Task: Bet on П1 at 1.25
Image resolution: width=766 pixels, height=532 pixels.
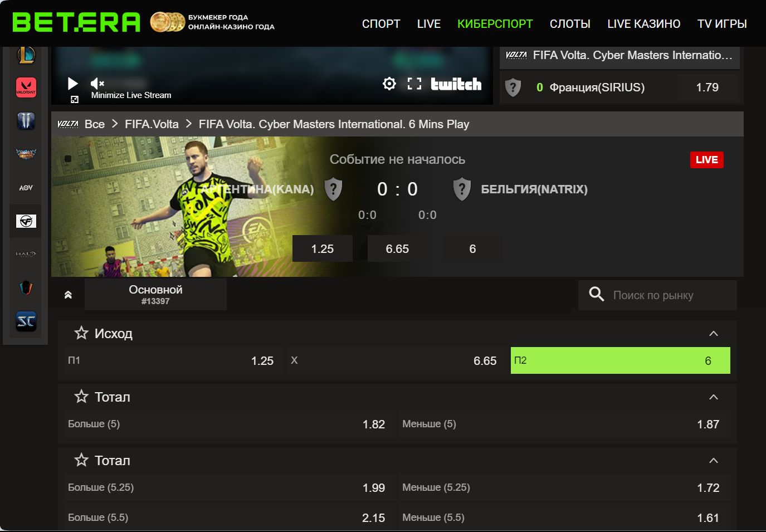Action: (x=174, y=360)
